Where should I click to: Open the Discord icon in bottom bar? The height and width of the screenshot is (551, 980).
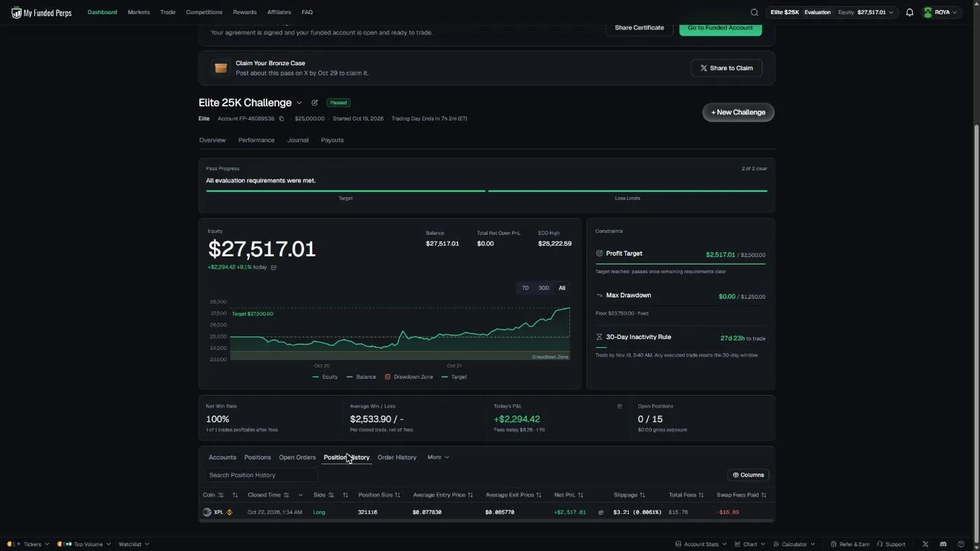pos(943,544)
